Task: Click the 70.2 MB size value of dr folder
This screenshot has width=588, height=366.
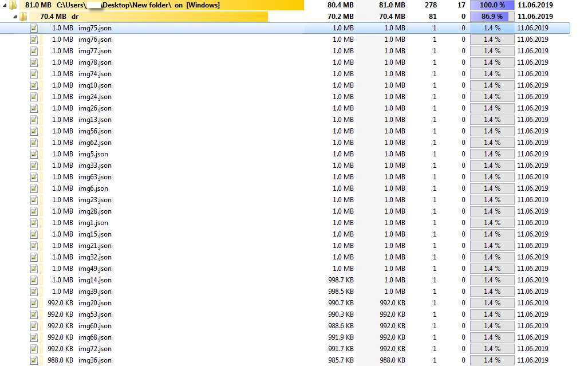Action: [x=341, y=17]
